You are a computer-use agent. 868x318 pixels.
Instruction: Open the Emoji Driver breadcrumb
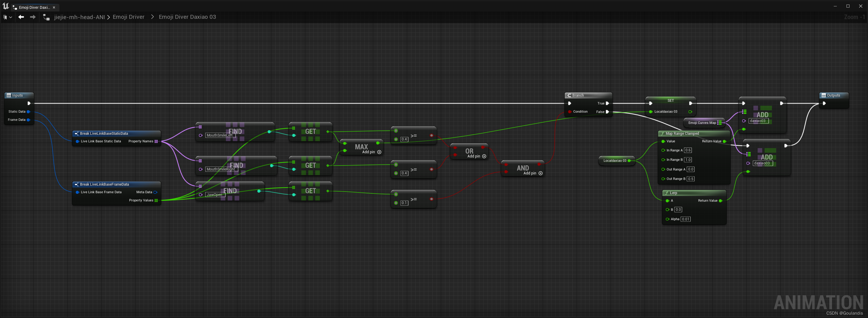[128, 17]
